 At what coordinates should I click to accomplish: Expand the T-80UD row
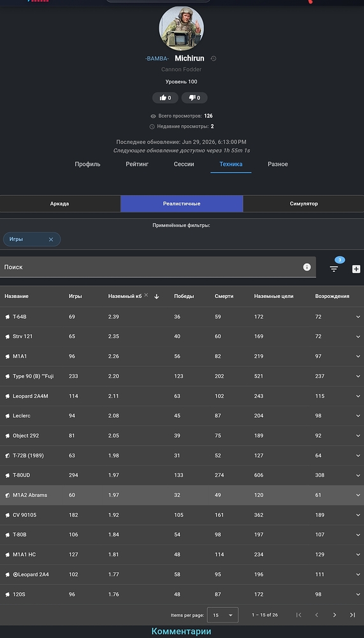358,475
